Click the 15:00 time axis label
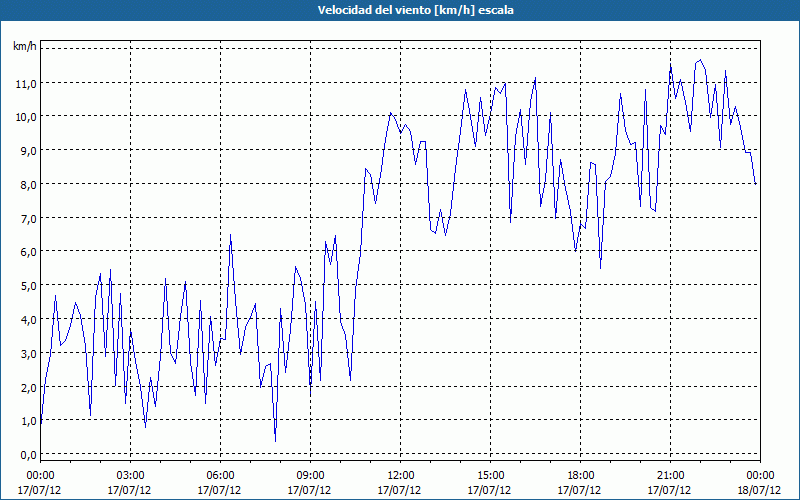This screenshot has width=800, height=500. point(490,476)
